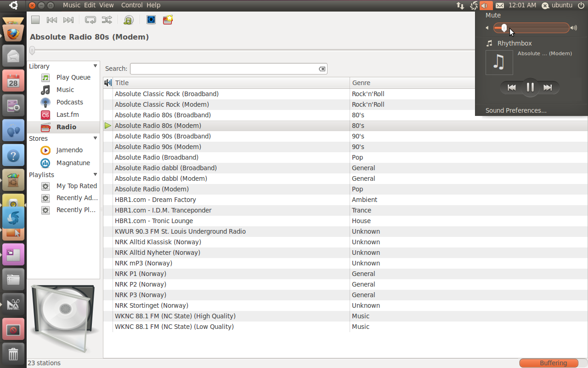588x368 pixels.
Task: Open the power session menu icon
Action: [x=581, y=6]
